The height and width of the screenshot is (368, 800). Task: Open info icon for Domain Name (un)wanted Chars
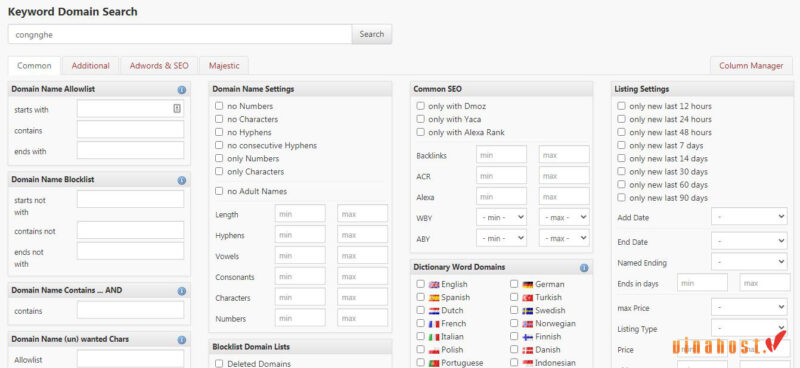182,340
